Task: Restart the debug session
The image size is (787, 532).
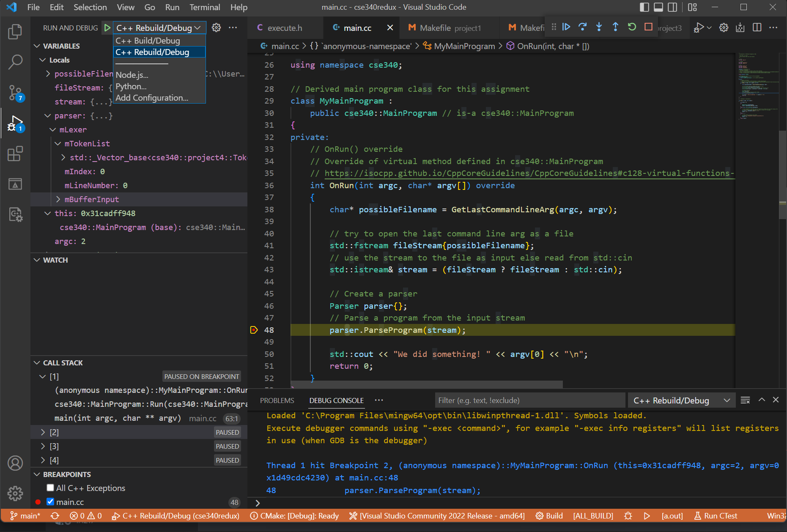Action: (x=632, y=27)
